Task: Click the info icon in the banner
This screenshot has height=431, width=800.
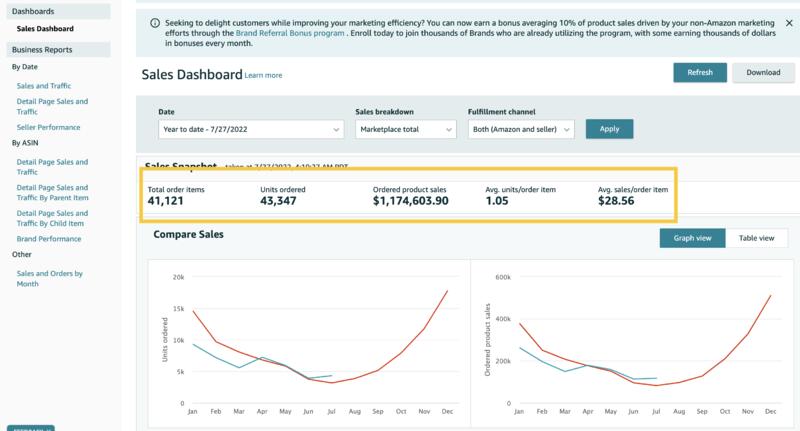Action: [155, 23]
